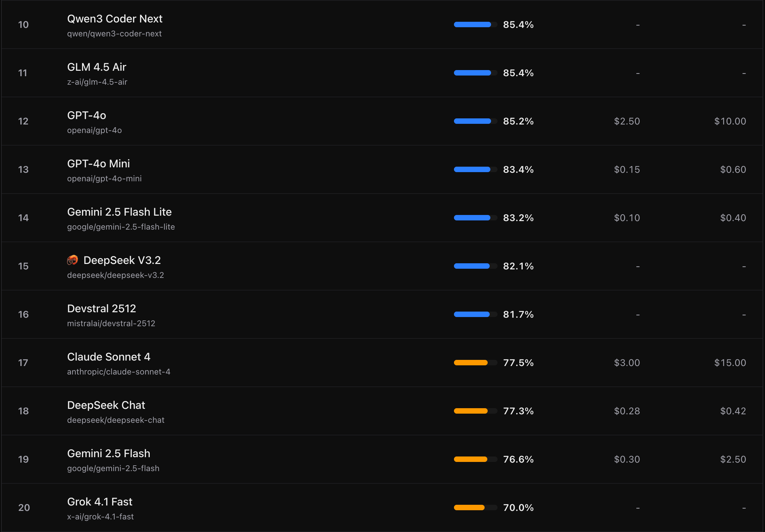Click the $15.00 output price for Claude Sonnet 4
Screen dimensions: 765x532
click(x=730, y=363)
